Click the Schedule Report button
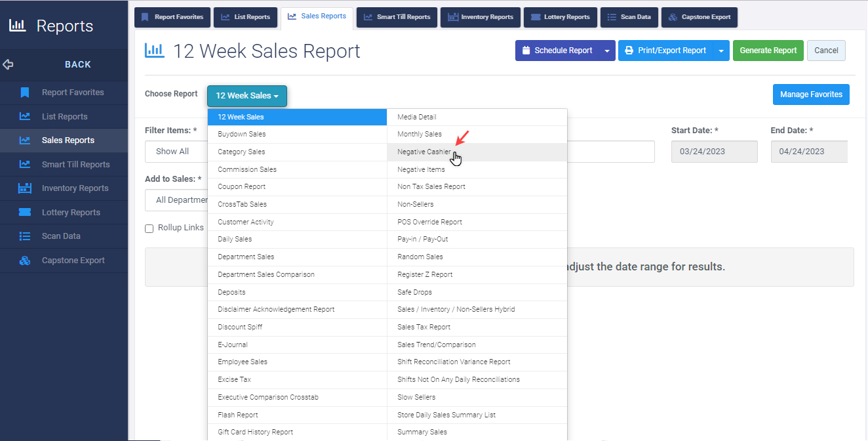The width and height of the screenshot is (868, 441). click(557, 51)
